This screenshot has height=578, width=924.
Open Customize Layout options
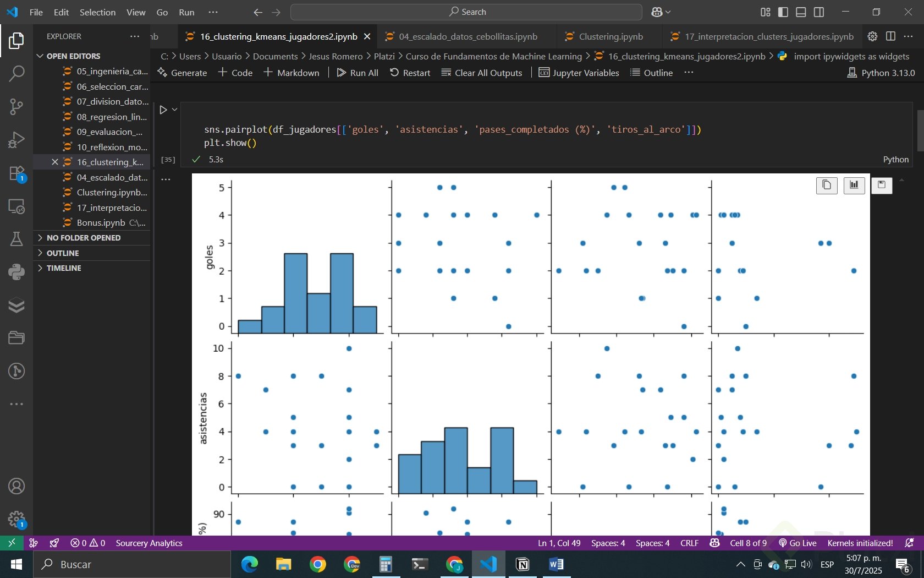click(x=766, y=12)
